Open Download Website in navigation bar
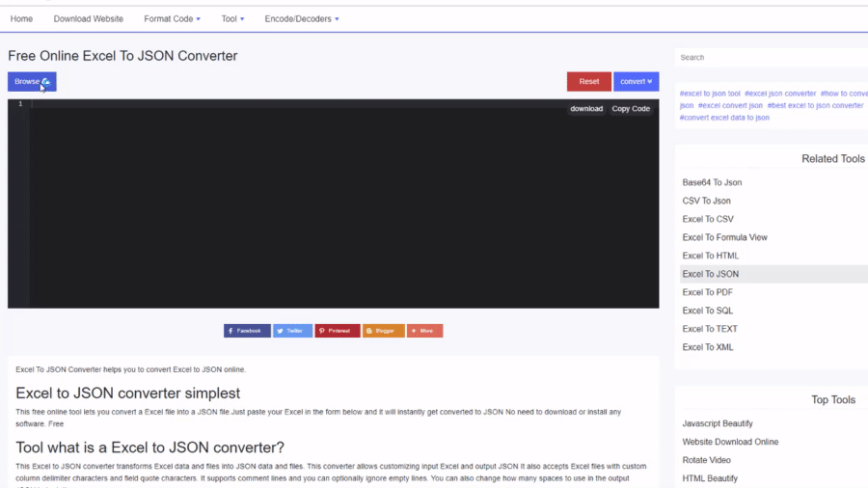Screen dimensions: 868x488 pyautogui.click(x=88, y=18)
